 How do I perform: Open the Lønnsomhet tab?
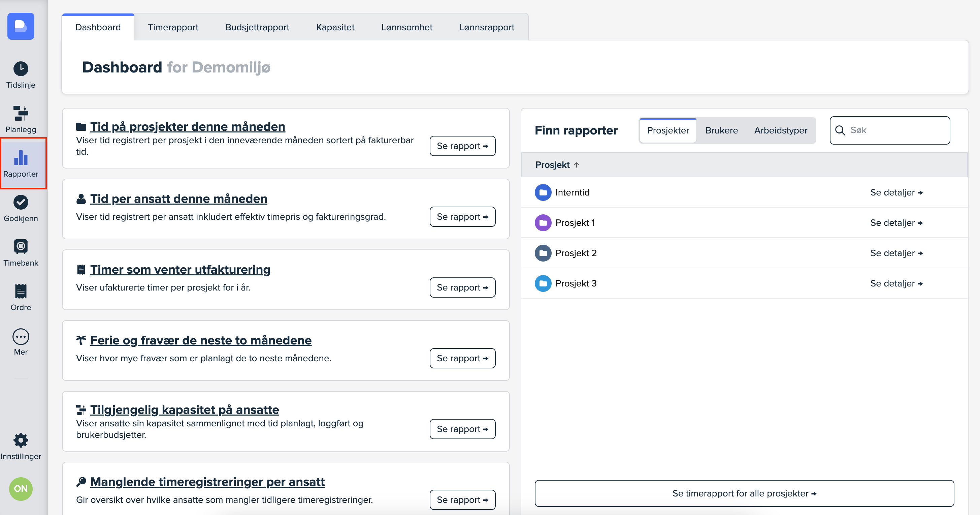click(406, 27)
